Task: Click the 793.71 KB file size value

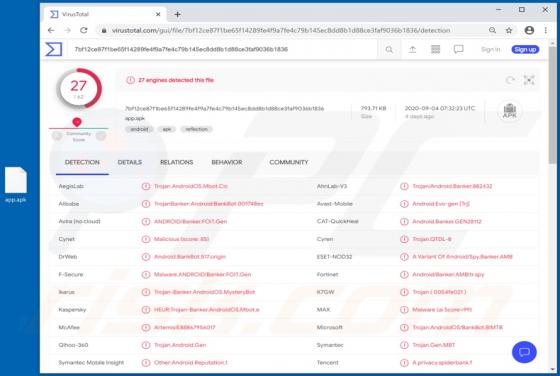Action: point(373,108)
